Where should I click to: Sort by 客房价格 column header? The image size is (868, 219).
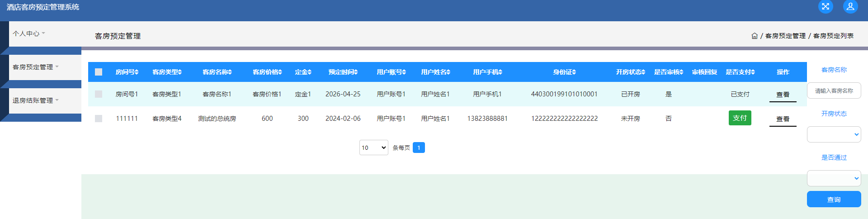tap(267, 72)
